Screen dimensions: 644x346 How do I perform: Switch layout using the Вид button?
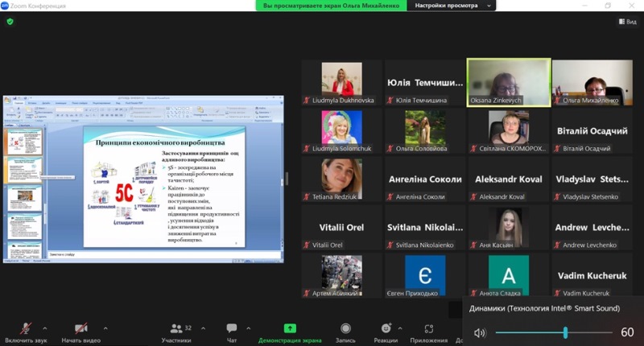(x=627, y=22)
